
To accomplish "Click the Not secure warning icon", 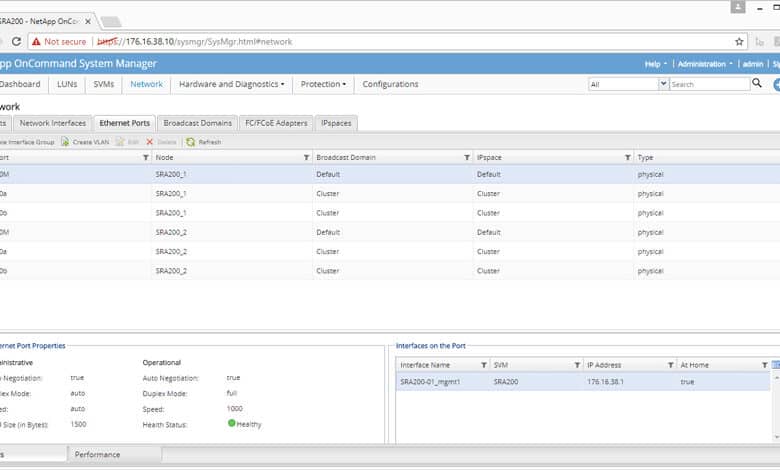I will point(36,42).
